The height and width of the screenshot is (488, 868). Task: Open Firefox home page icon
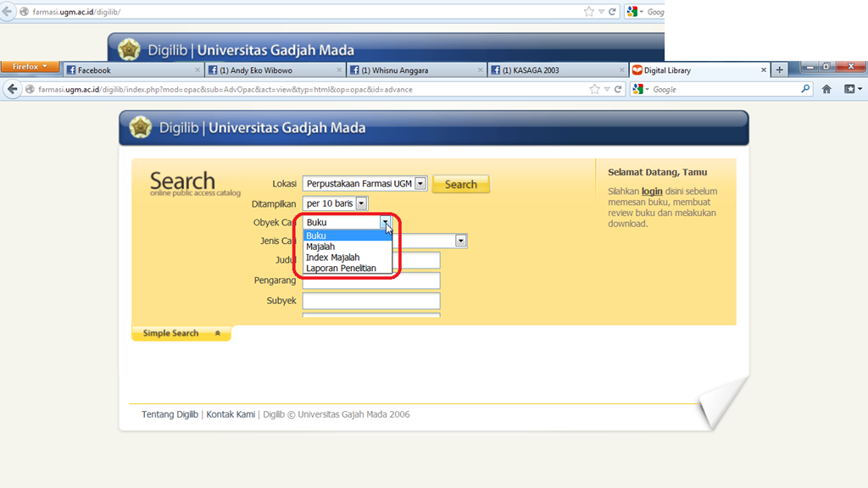(826, 89)
